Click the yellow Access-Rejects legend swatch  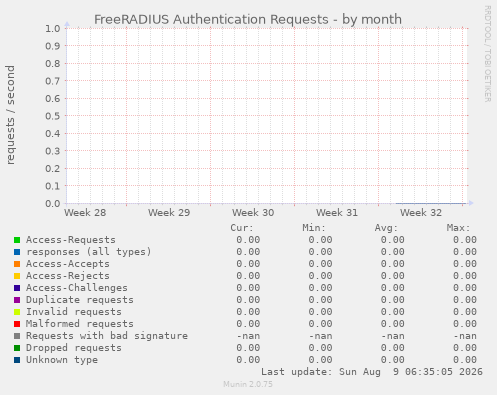click(17, 276)
